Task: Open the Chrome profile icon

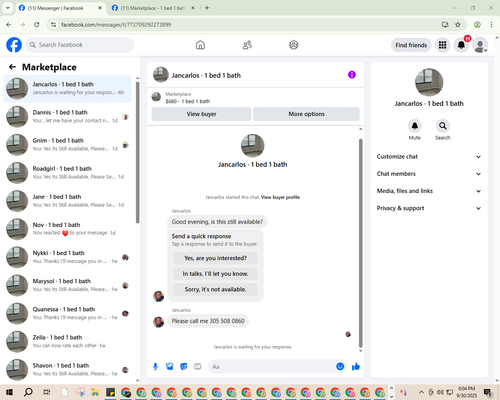Action: [477, 25]
